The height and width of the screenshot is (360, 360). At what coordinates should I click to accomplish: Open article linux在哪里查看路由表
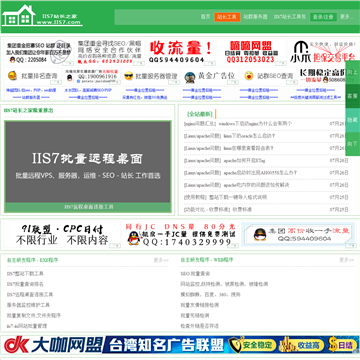249,148
